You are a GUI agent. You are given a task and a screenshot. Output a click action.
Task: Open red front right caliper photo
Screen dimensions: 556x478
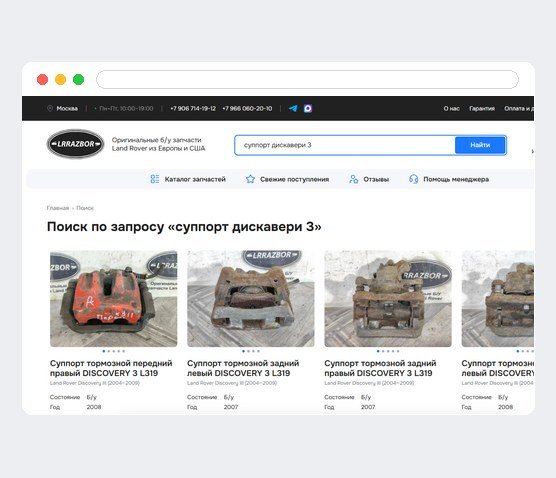(x=113, y=299)
